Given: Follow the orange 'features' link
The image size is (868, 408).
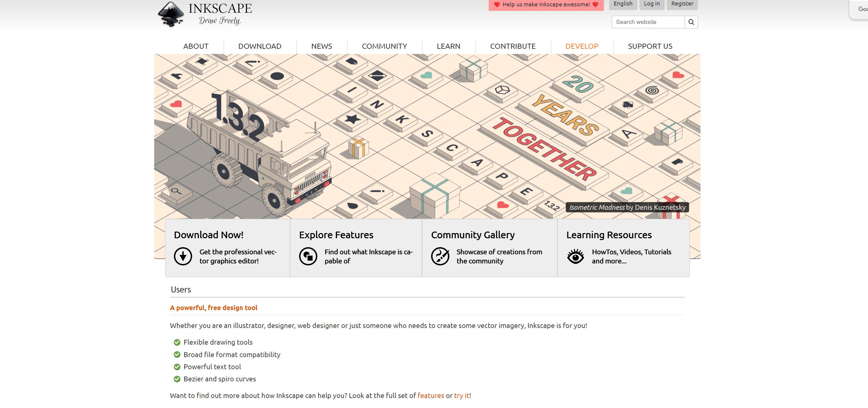Looking at the screenshot, I should coord(430,395).
